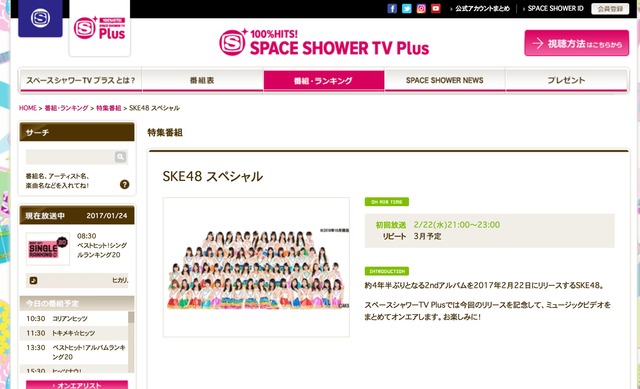The width and height of the screenshot is (640, 389).
Task: Click the 2/22(水)21:00~23:00 broadcast time
Action: point(456,225)
